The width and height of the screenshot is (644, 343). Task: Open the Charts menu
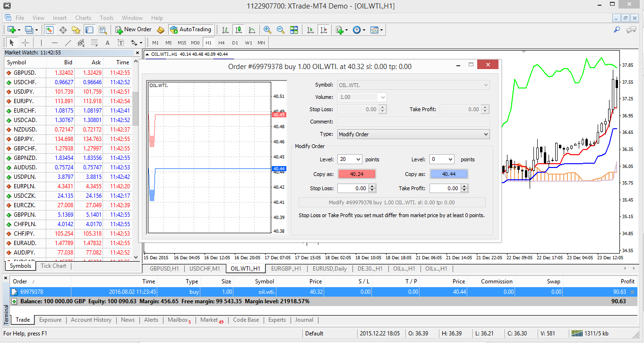click(x=83, y=18)
